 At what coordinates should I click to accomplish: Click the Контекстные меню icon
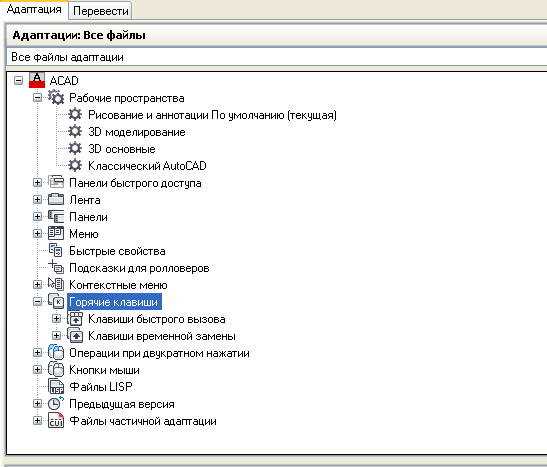point(56,284)
